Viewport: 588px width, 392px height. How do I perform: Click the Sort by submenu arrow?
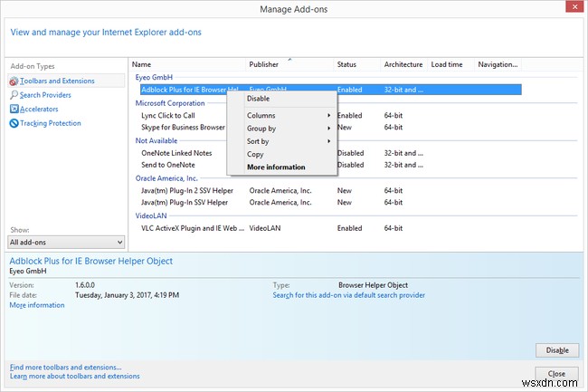[x=329, y=141]
